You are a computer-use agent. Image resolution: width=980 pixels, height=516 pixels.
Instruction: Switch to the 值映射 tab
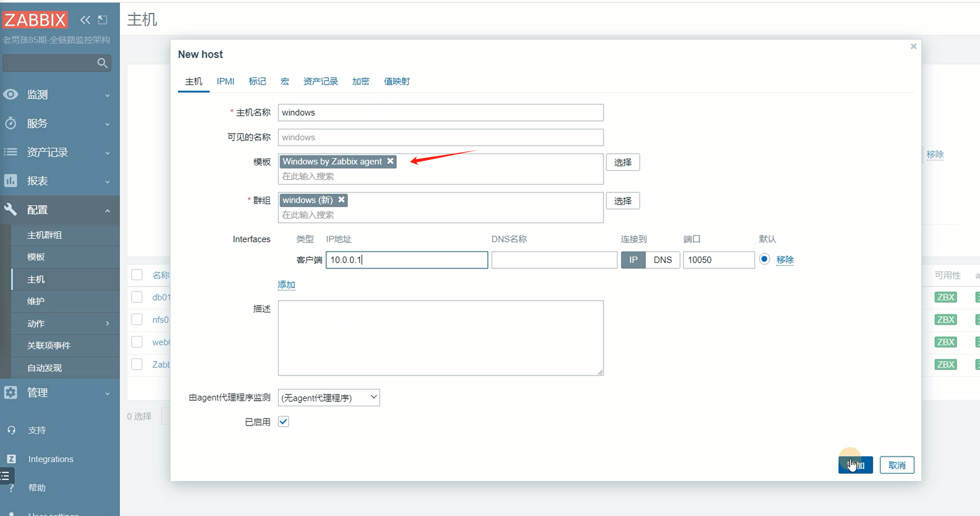pos(397,81)
